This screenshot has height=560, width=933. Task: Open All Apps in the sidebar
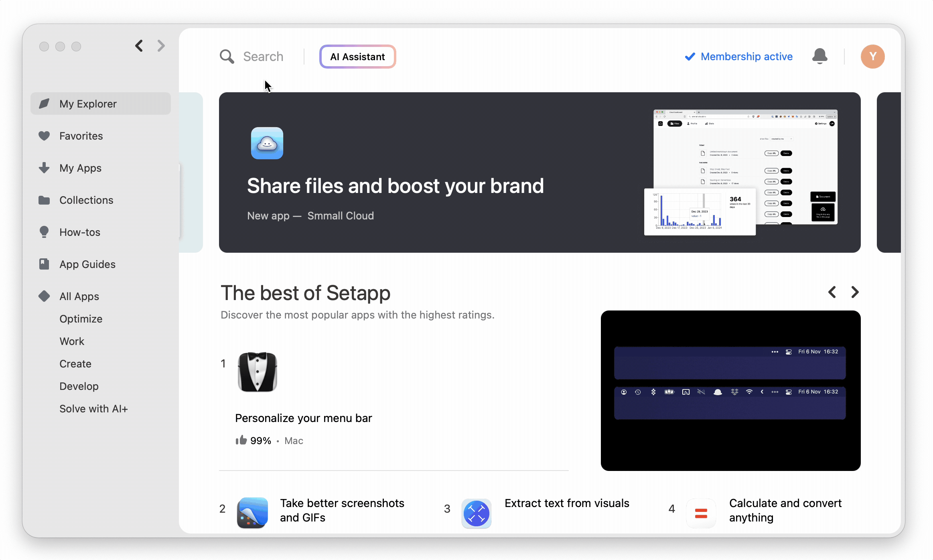[x=101, y=296]
